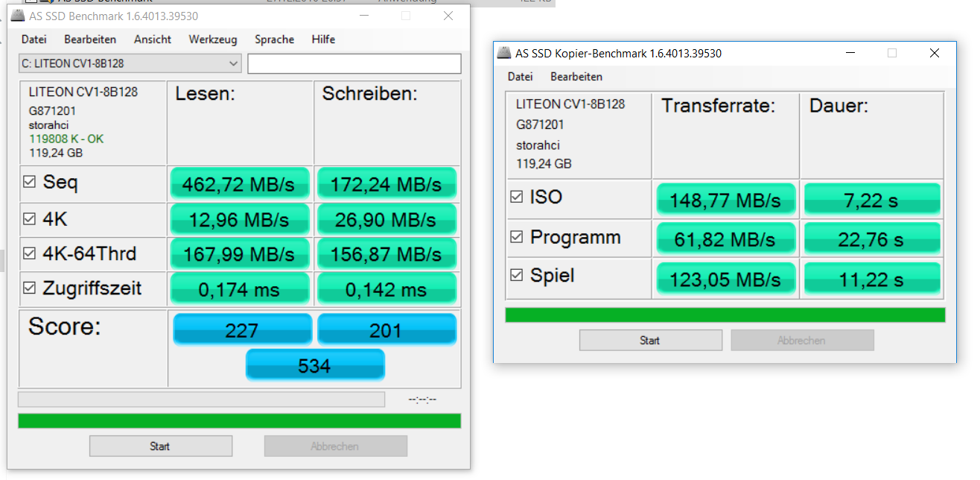Click the empty text field beside drive selector
Screen dimensions: 980x480
point(354,63)
